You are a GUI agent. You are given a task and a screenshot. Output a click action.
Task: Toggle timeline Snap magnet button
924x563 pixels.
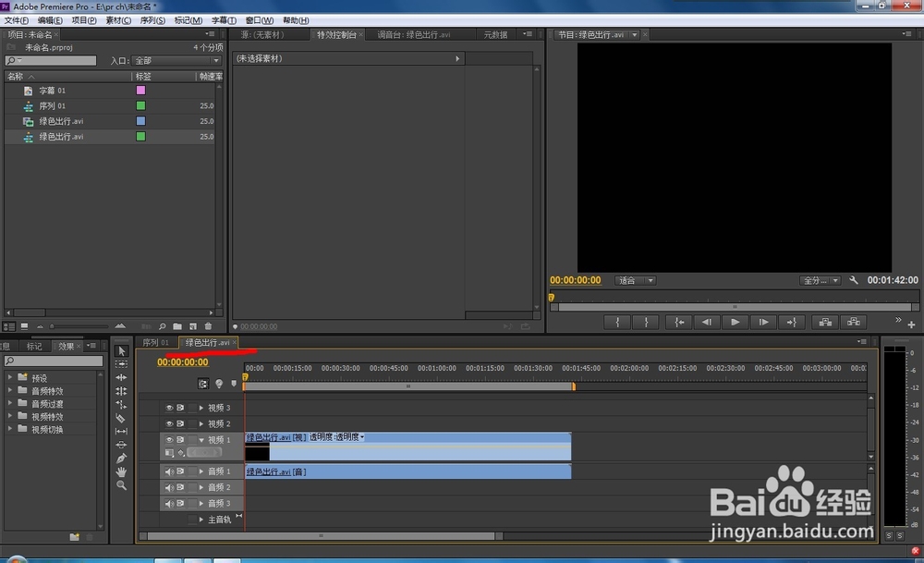pos(202,384)
